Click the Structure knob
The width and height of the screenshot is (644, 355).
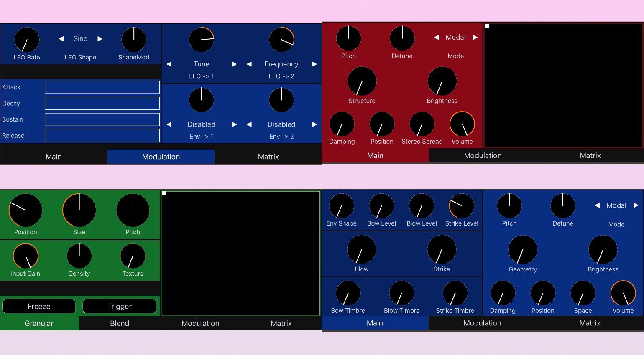pos(362,81)
